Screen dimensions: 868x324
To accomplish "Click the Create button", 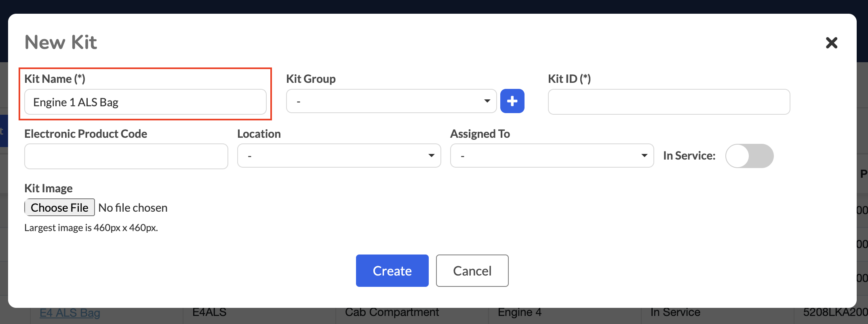I will 392,271.
